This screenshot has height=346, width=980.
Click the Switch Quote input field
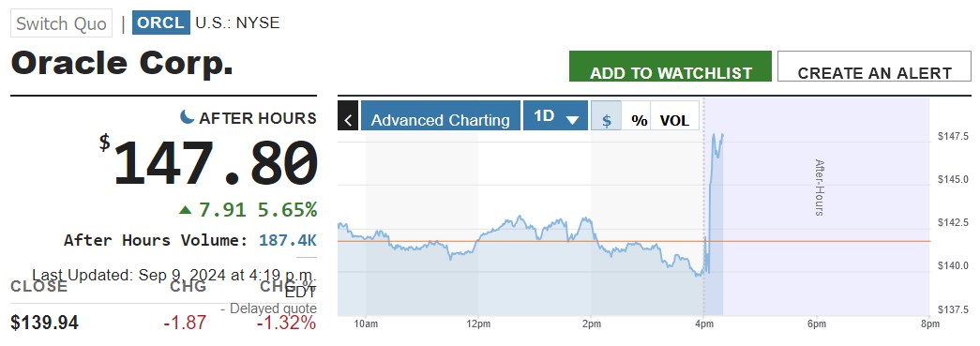61,23
